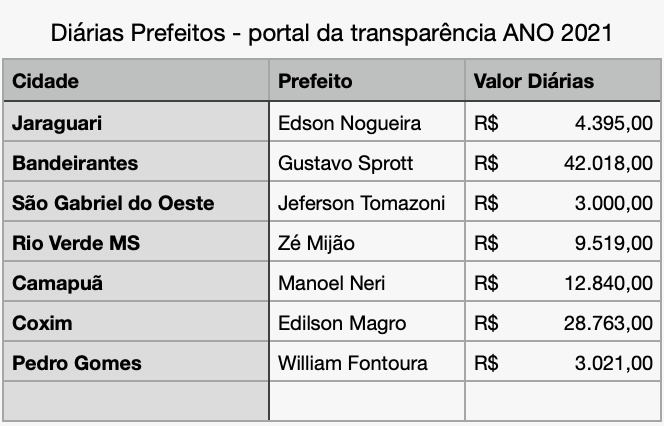Select the Camapuã city cell
This screenshot has height=426, width=664.
[x=136, y=282]
